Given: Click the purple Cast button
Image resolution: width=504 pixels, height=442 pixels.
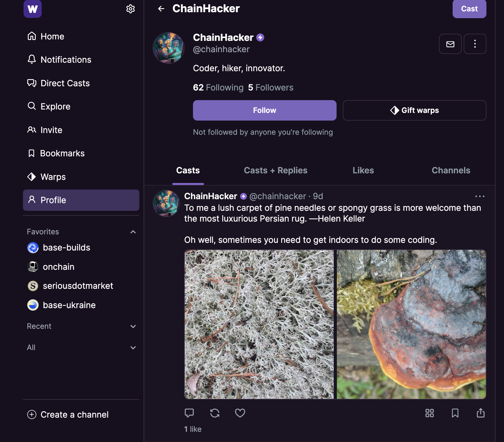Looking at the screenshot, I should 469,9.
